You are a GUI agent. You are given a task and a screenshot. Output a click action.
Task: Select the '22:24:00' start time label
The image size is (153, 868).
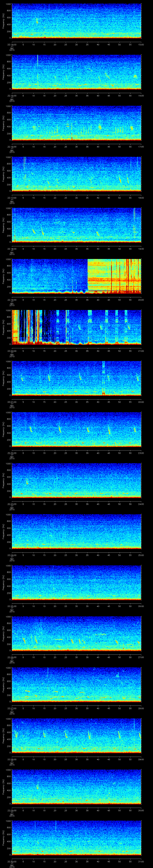coord(12,555)
